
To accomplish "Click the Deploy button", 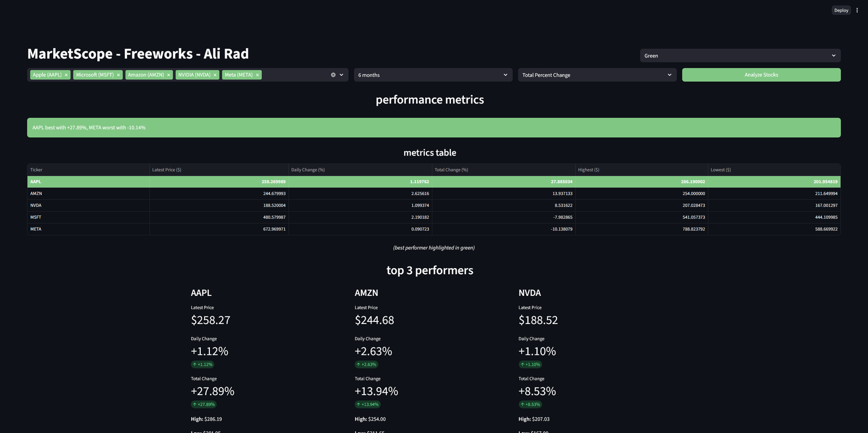I will (841, 10).
